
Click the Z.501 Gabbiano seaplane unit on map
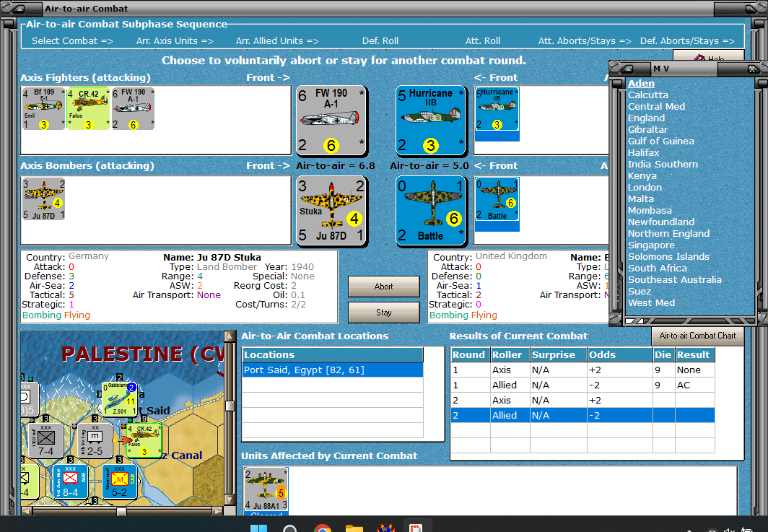point(120,399)
